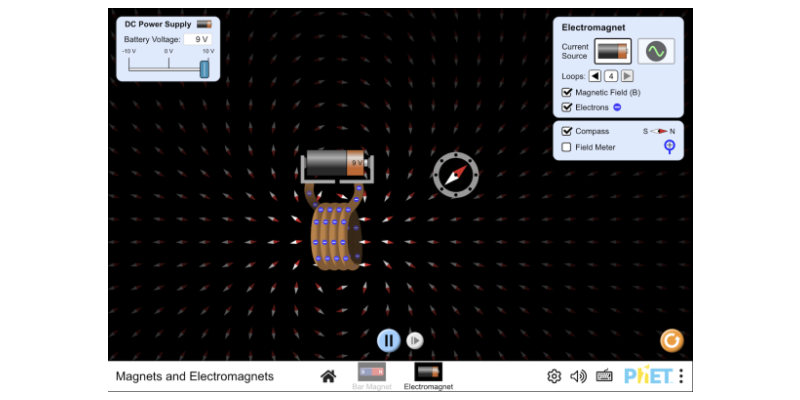Select the Electromagnet screen tab
Image resolution: width=800 pixels, height=400 pixels.
pos(428,375)
